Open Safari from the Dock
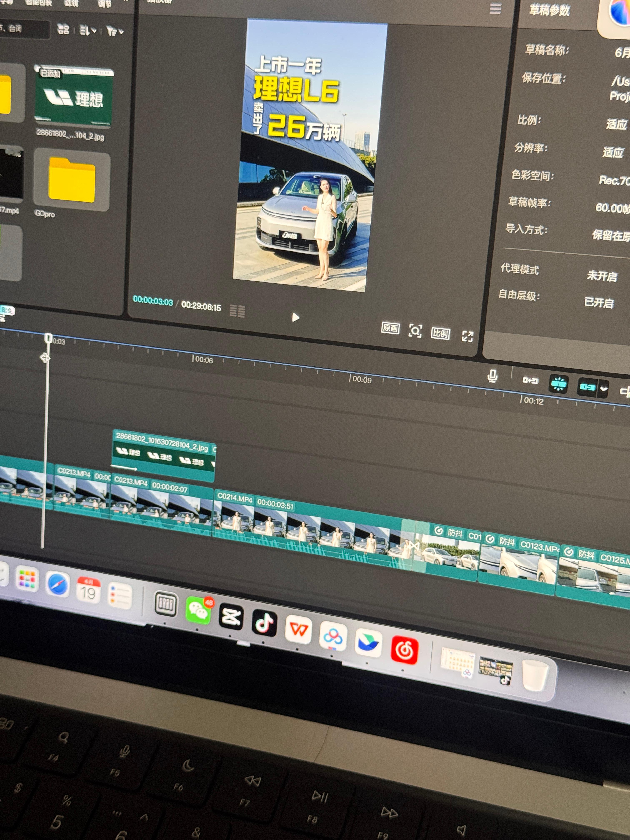This screenshot has height=840, width=630. click(x=57, y=584)
